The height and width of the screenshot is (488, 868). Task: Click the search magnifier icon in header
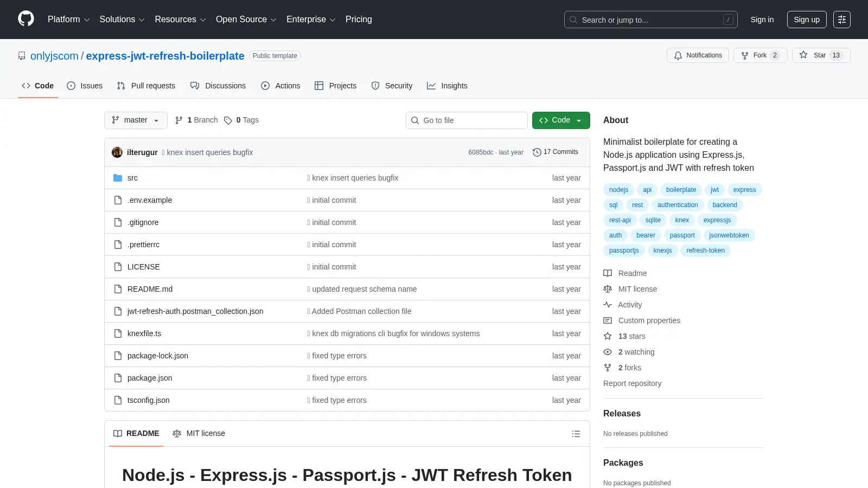573,20
